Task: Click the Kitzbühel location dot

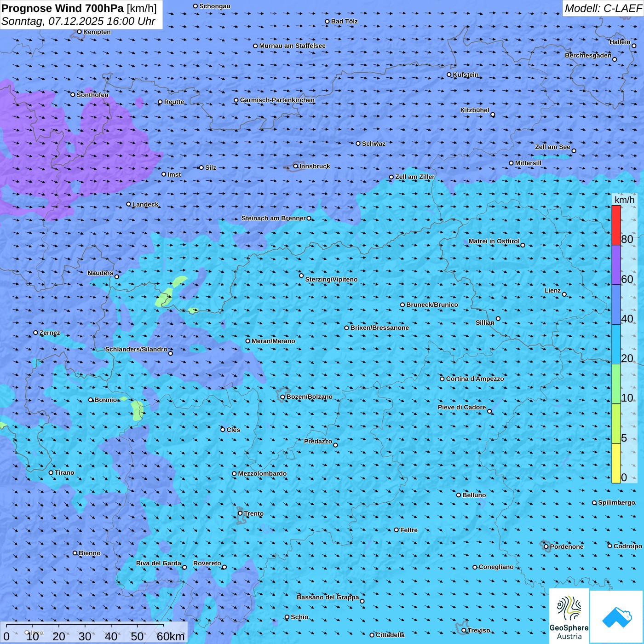Action: point(493,115)
